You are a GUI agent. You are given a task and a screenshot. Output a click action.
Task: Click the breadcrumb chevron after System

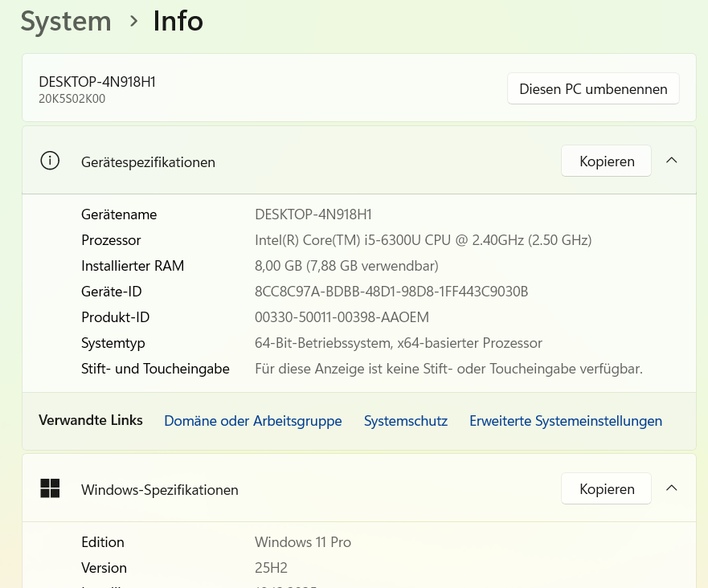pos(133,21)
